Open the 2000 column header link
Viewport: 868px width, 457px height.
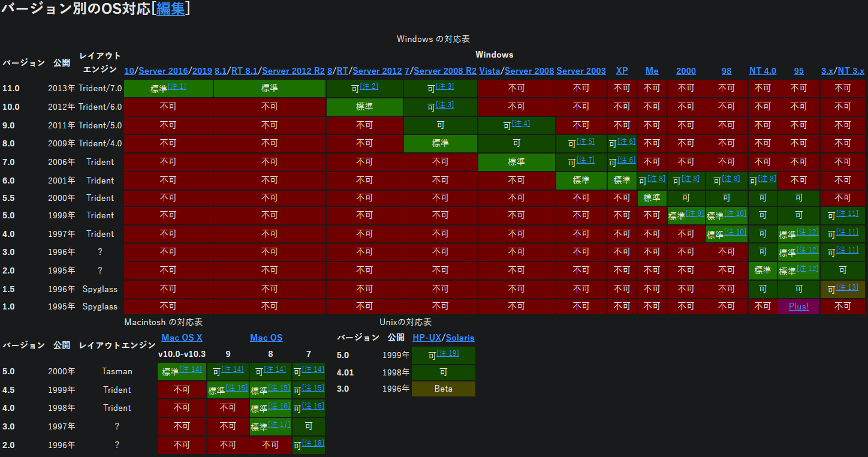point(686,71)
